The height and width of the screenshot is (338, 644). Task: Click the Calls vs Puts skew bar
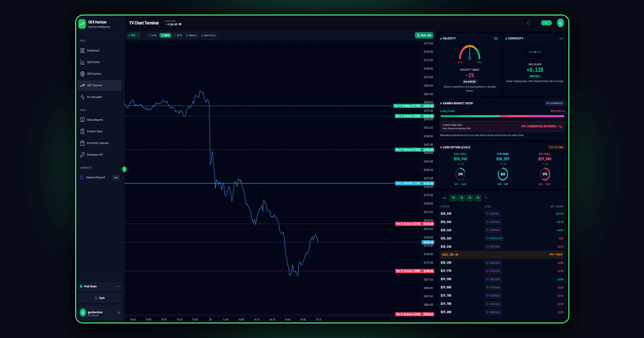point(502,116)
